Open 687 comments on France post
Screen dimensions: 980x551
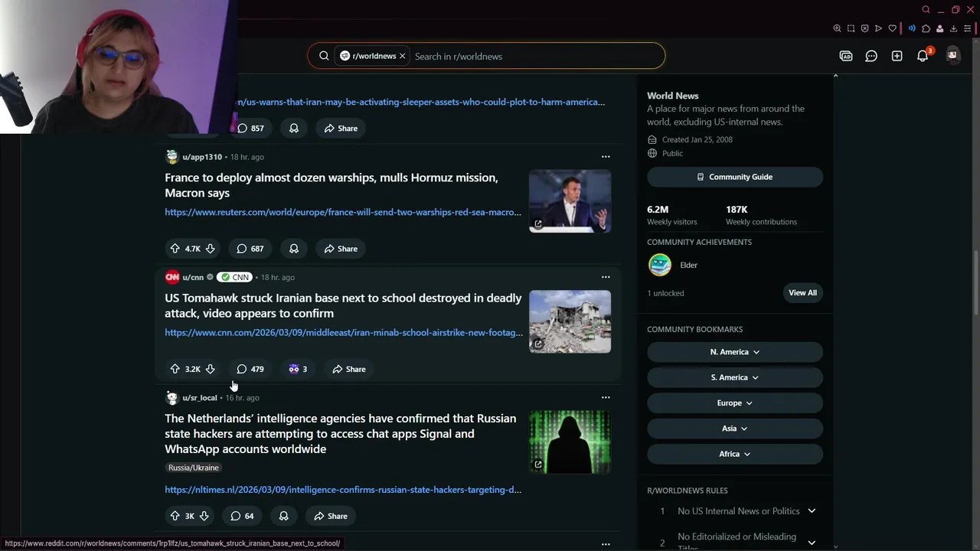[250, 249]
